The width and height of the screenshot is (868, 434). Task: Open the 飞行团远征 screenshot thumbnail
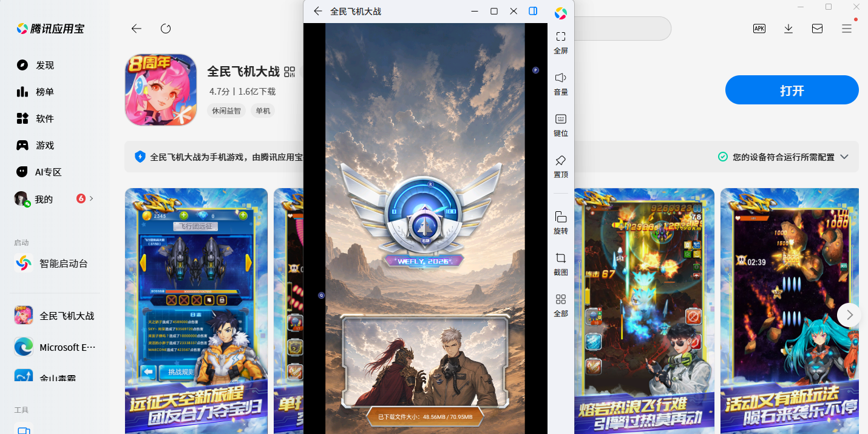pos(196,311)
